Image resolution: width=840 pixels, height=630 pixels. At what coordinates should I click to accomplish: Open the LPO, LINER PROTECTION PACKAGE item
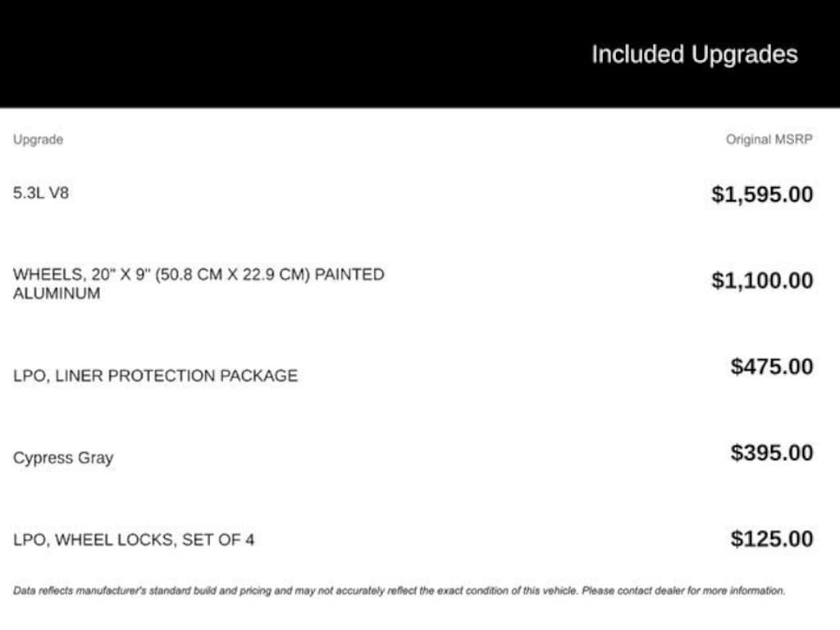coord(155,376)
